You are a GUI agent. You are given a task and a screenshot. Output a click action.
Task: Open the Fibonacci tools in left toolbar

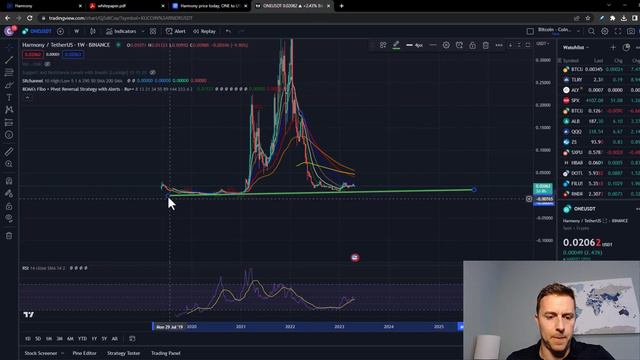coord(9,73)
